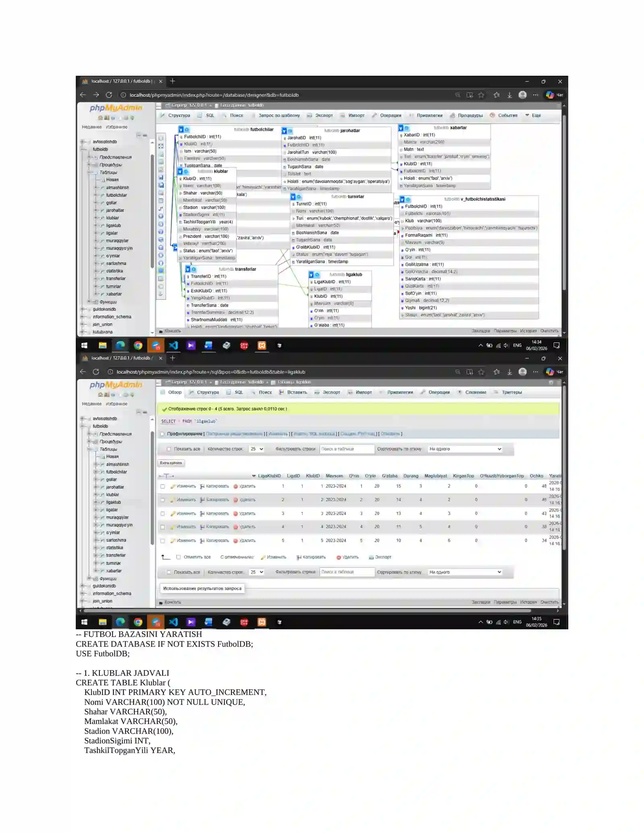644x833 pixels.
Task: Click downloads icon in lower browser window
Action: click(x=510, y=372)
